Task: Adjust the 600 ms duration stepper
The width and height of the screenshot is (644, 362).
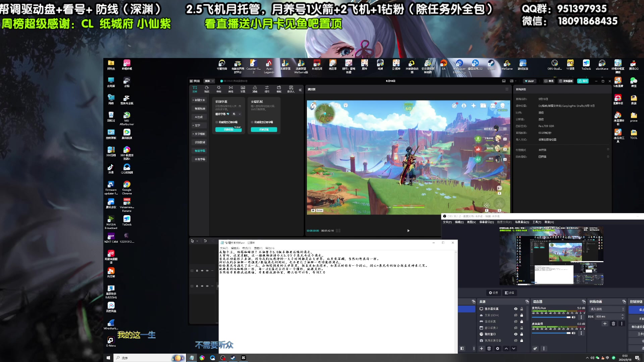Action: (623, 316)
